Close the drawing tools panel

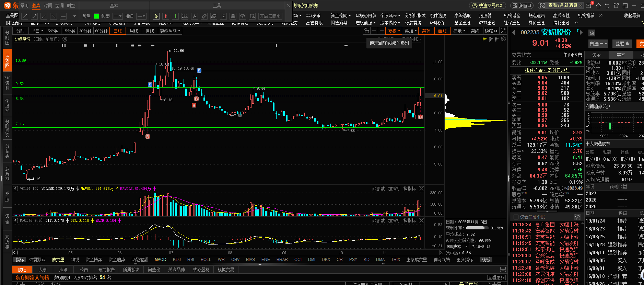click(x=289, y=5)
